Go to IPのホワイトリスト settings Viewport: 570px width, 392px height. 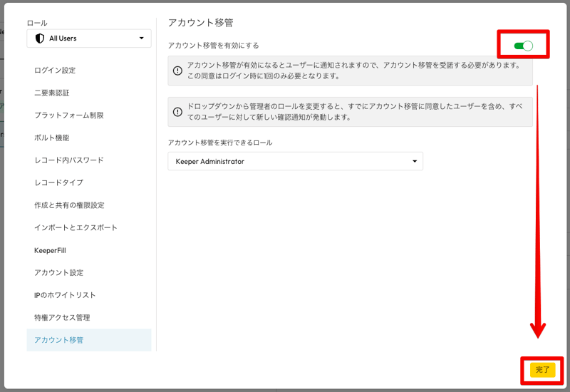click(65, 295)
